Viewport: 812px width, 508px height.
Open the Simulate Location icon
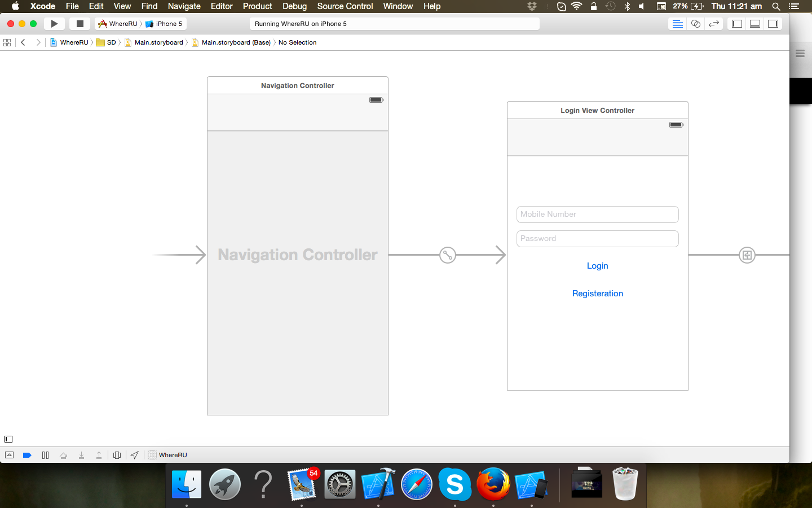coord(134,455)
